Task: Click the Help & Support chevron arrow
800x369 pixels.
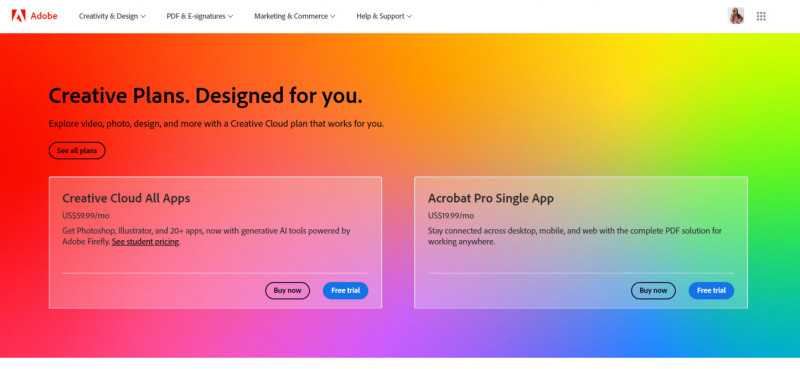Action: pyautogui.click(x=409, y=16)
